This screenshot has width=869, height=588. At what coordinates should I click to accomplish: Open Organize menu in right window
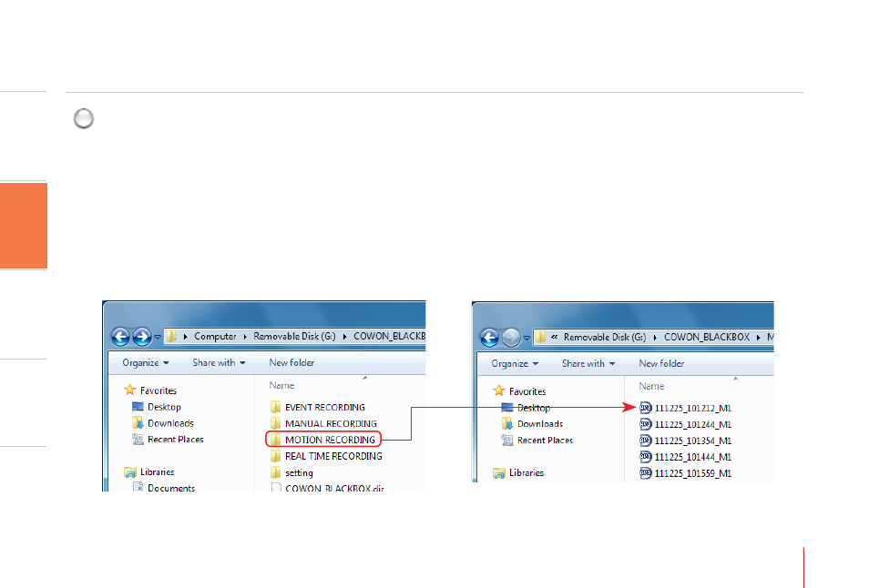click(515, 364)
